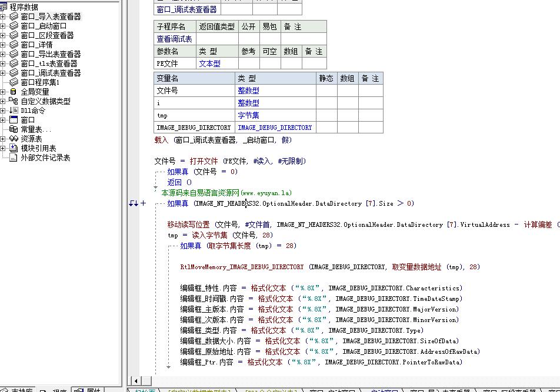Click the 窗口 window icon in tree
Viewport: 560px width, 392px height.
click(13, 120)
